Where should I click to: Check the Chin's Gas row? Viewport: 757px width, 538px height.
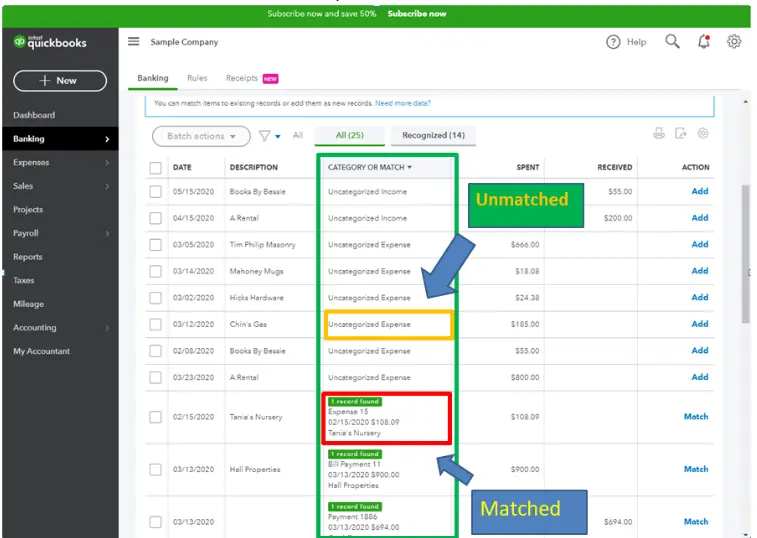click(x=155, y=325)
